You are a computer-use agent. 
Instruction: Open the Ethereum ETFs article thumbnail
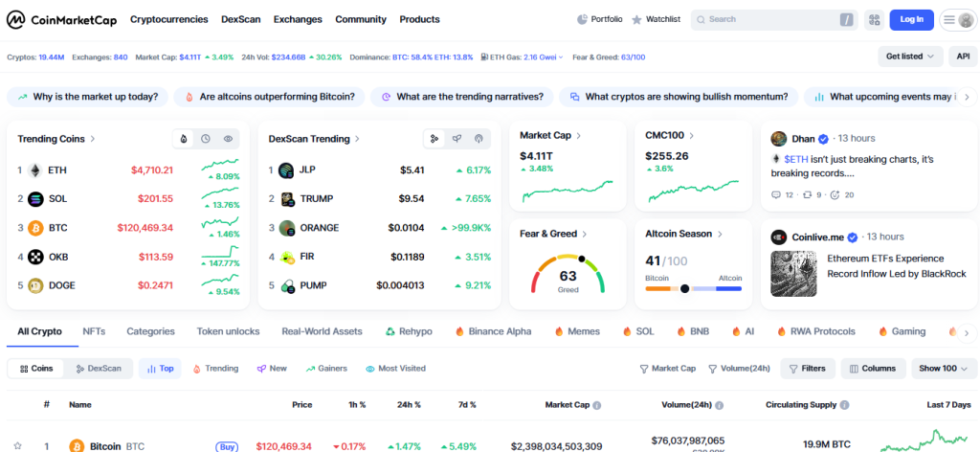[793, 274]
